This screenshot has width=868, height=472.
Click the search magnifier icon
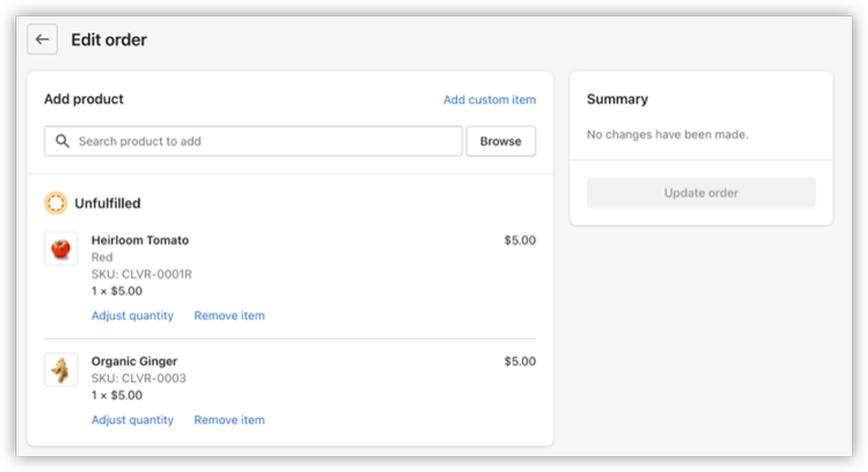[x=62, y=141]
